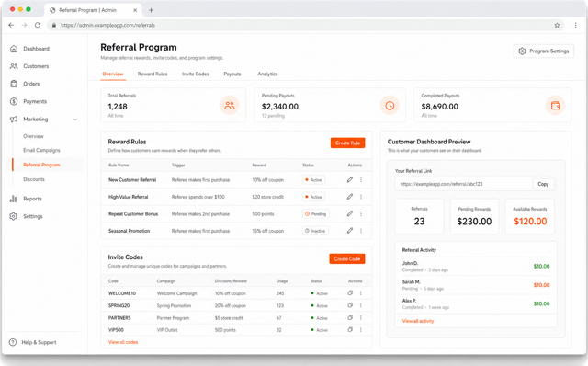
Task: Click the Marketing megaphone icon
Action: pos(14,119)
